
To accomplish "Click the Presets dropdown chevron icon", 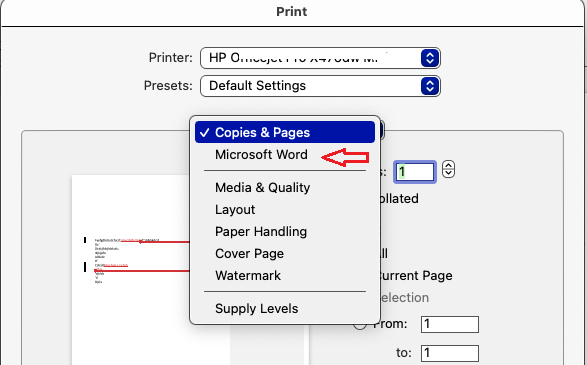I will click(430, 86).
